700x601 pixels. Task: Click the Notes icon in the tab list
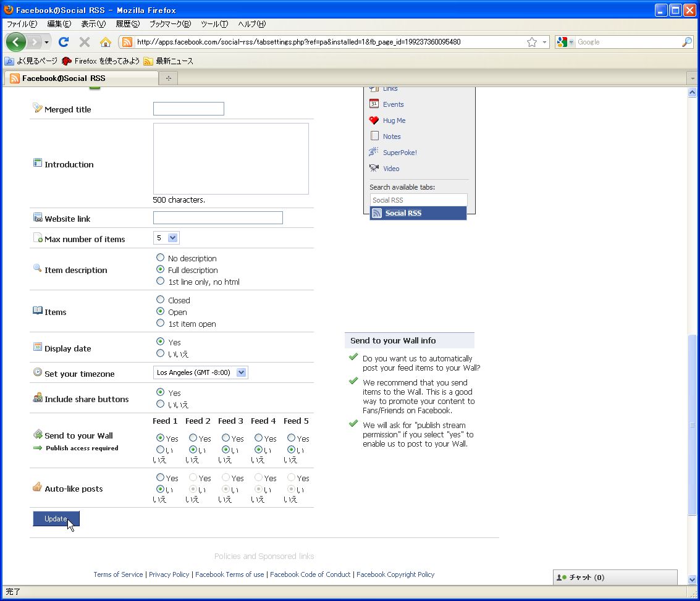click(374, 136)
